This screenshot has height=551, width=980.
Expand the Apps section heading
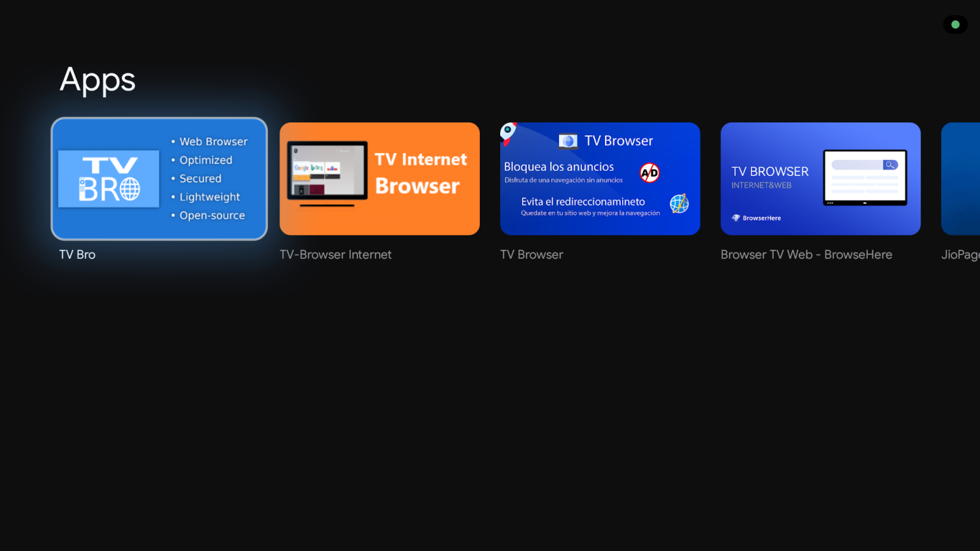tap(97, 79)
